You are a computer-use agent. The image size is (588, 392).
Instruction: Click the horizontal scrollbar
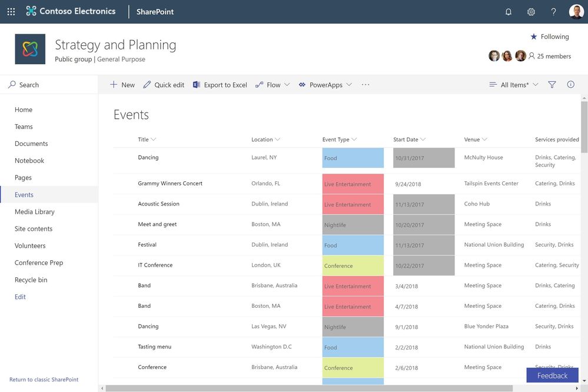[x=309, y=388]
